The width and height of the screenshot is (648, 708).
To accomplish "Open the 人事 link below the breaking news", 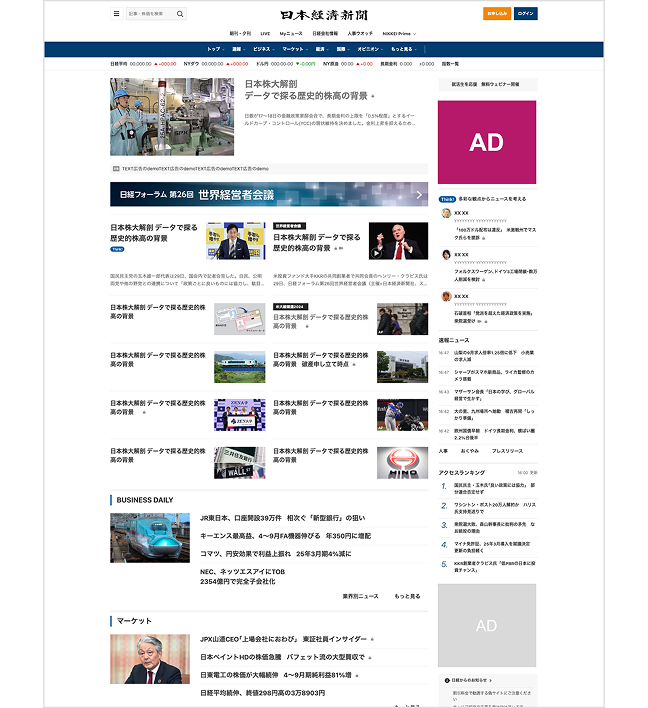I will click(443, 451).
